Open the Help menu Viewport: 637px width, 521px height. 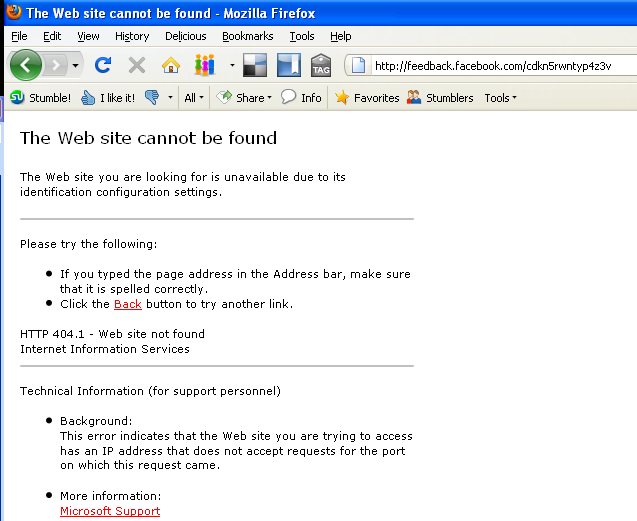click(340, 37)
